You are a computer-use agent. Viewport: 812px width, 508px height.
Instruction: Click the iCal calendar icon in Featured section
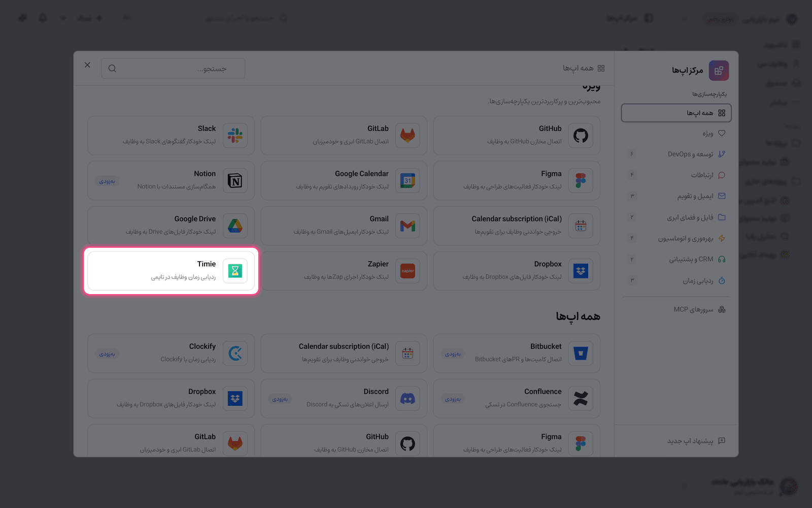[581, 226]
